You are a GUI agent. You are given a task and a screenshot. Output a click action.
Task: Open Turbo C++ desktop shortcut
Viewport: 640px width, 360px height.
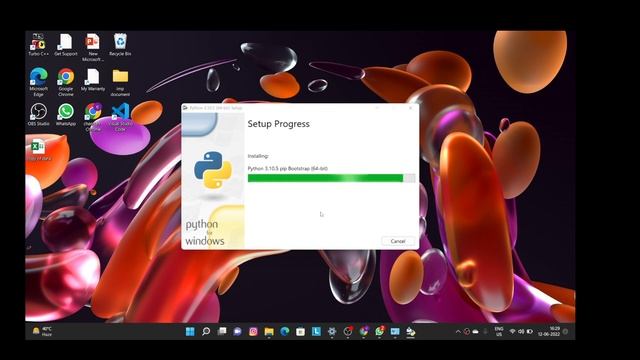38,44
